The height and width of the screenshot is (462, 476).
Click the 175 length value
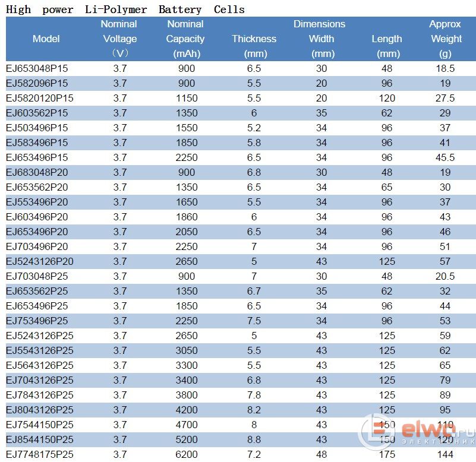[x=387, y=454]
